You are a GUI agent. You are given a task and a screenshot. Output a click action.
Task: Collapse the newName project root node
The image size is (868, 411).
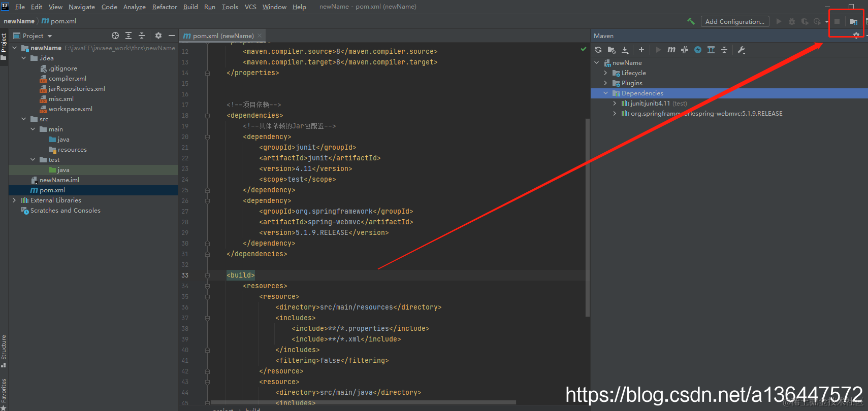pyautogui.click(x=14, y=48)
